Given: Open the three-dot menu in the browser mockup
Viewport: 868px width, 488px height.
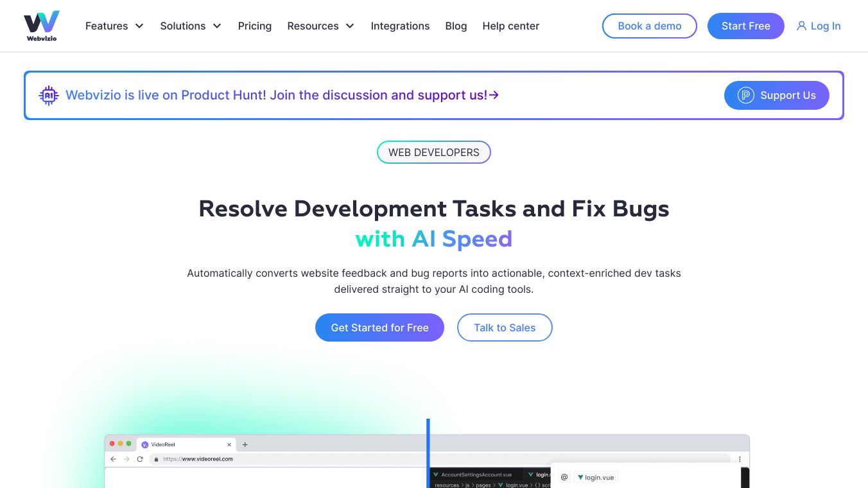Looking at the screenshot, I should (x=740, y=459).
